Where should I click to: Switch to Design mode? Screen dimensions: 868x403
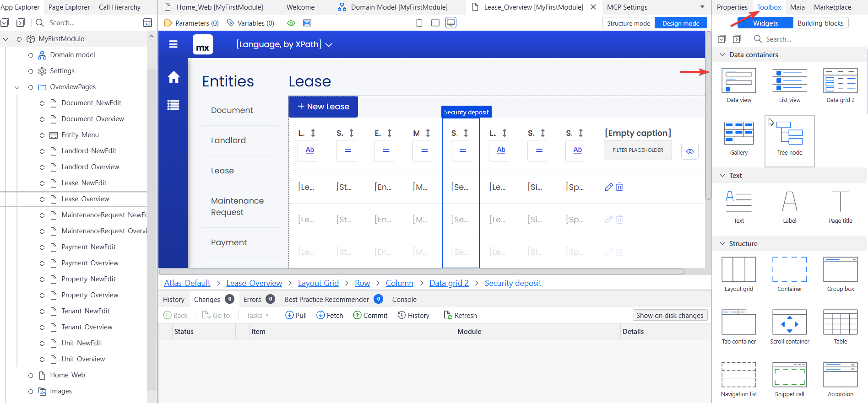(681, 23)
